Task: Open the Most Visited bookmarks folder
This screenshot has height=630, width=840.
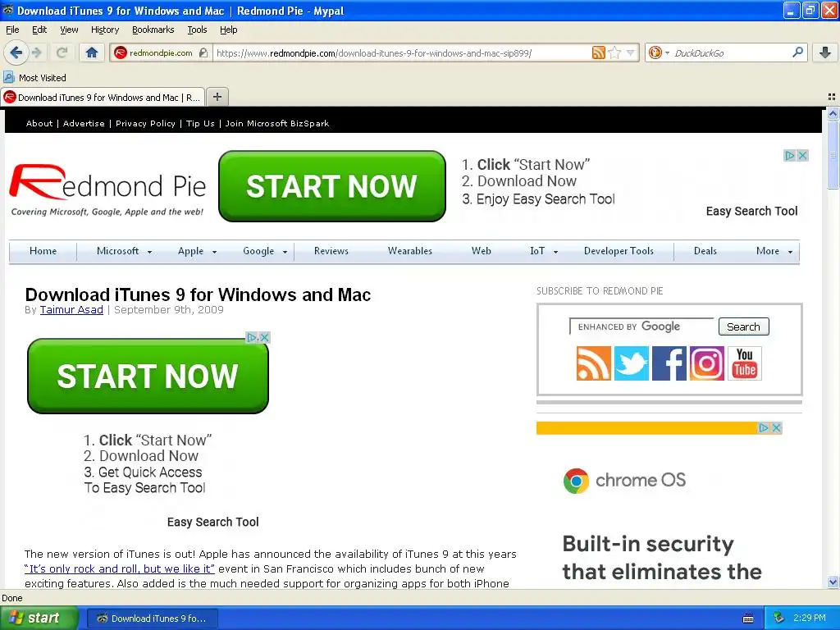Action: coord(35,78)
